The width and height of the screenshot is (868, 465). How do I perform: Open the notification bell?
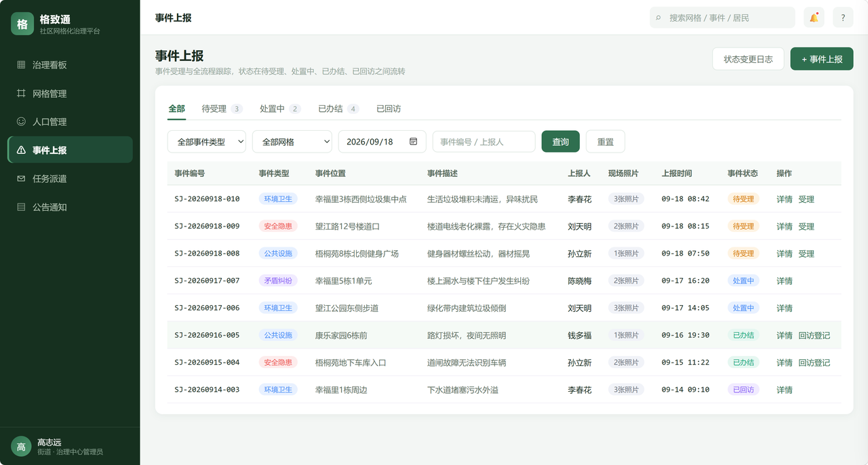(x=814, y=18)
